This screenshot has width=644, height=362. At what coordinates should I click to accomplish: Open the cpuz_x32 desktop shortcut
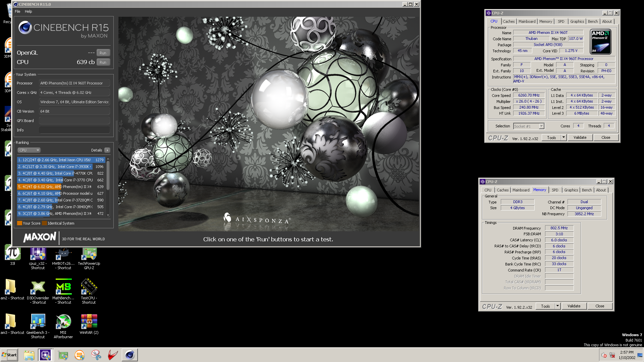coord(38,258)
